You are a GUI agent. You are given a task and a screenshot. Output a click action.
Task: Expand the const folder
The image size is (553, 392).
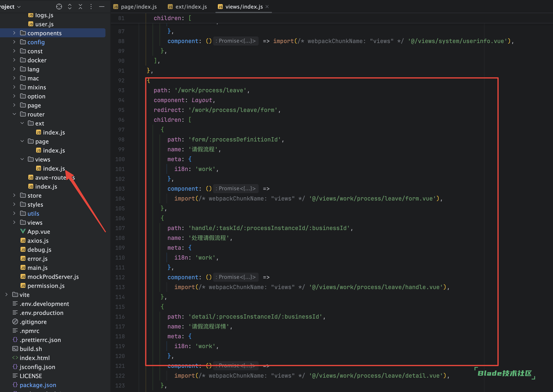(x=14, y=51)
